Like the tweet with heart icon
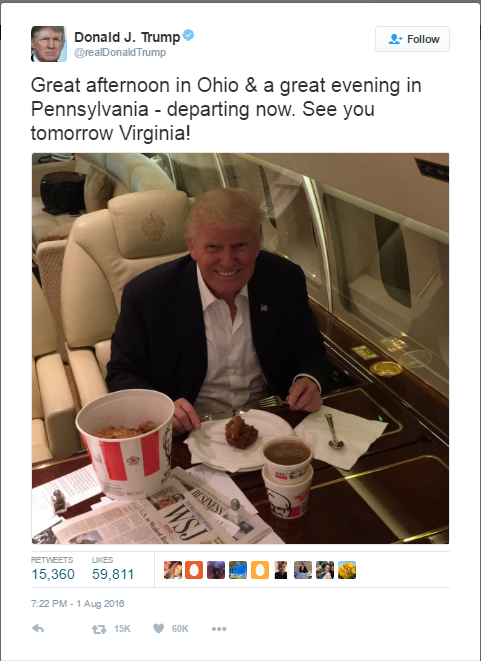This screenshot has height=661, width=481. click(x=159, y=629)
